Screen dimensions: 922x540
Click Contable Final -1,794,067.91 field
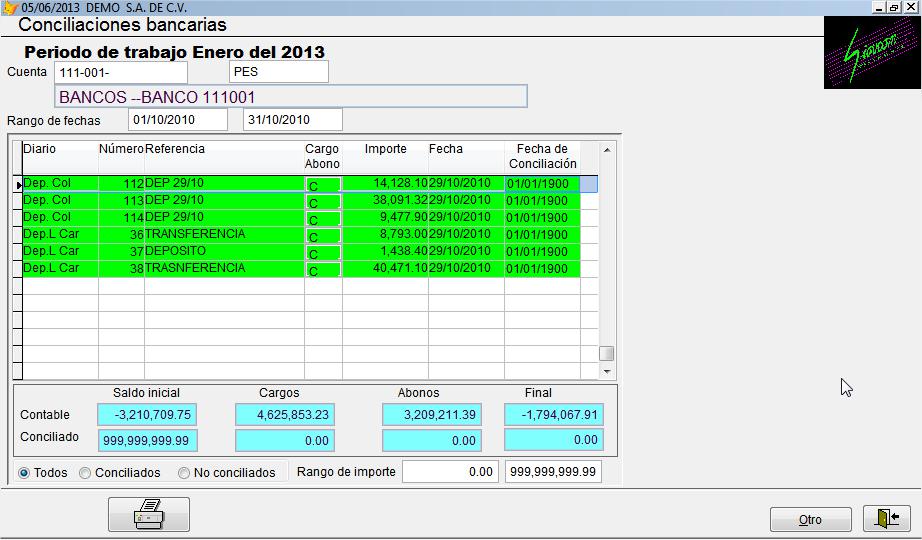(554, 415)
